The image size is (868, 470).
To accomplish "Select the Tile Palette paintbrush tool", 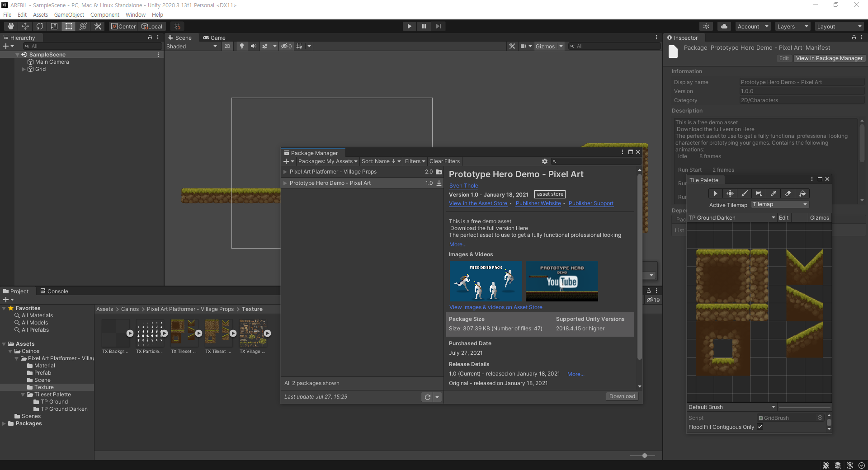I will click(745, 193).
